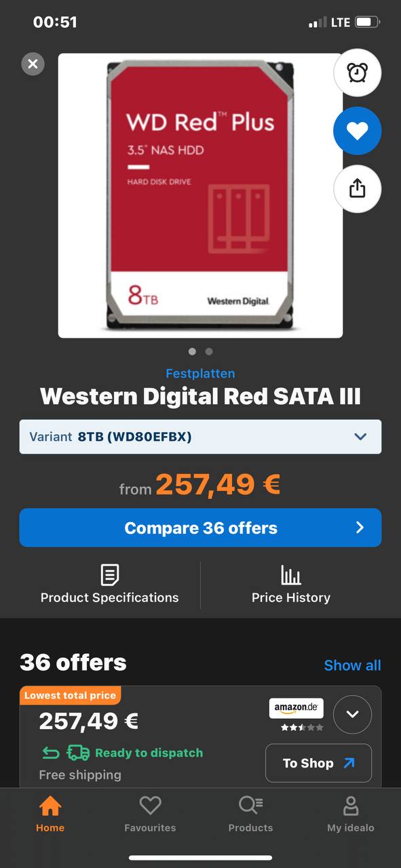Switch to the Products search tab
This screenshot has height=868, width=401.
pyautogui.click(x=250, y=814)
